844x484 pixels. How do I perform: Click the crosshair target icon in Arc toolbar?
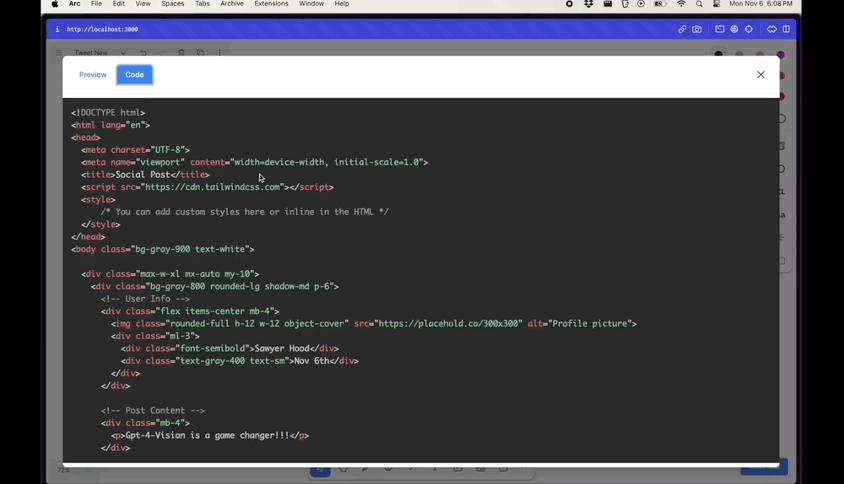[749, 29]
